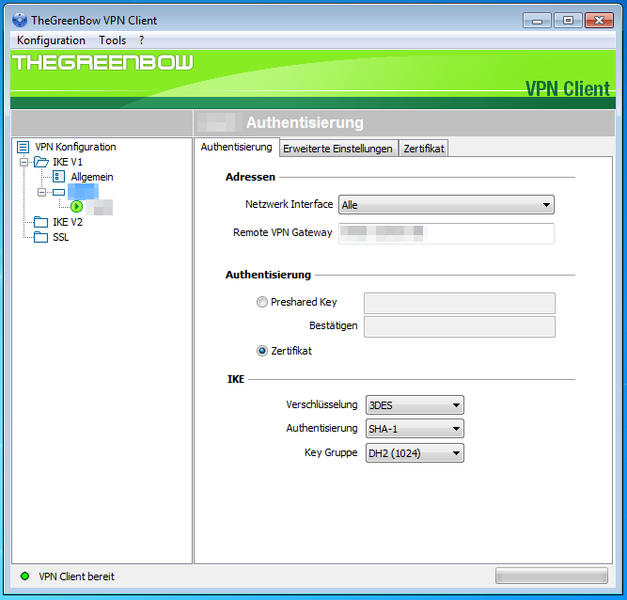Click the SSL folder icon
This screenshot has height=600, width=627.
coord(41,237)
